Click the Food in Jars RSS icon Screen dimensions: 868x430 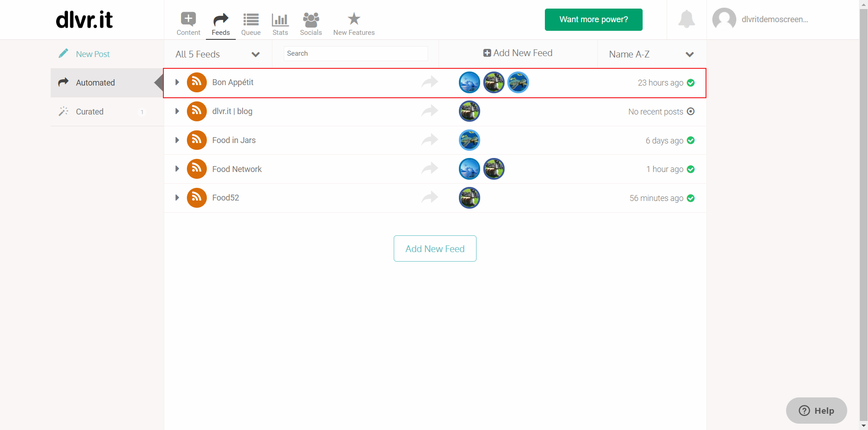[197, 140]
